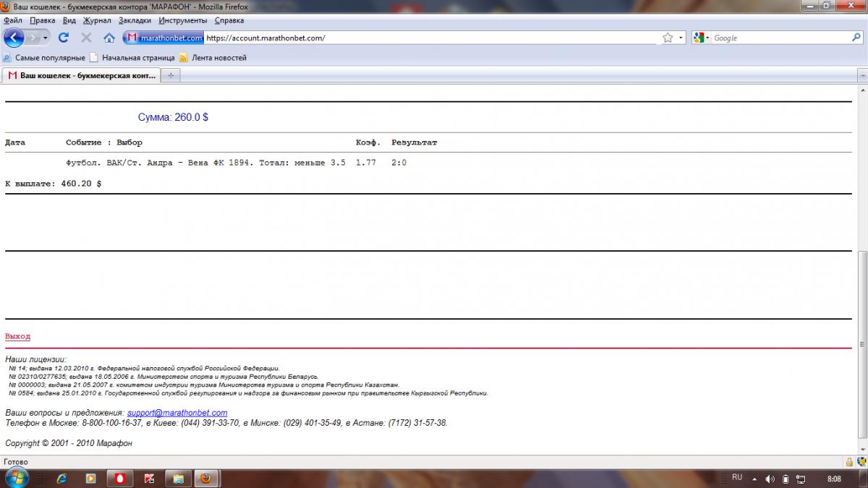Open the new tab plus button
868x488 pixels.
pos(171,75)
